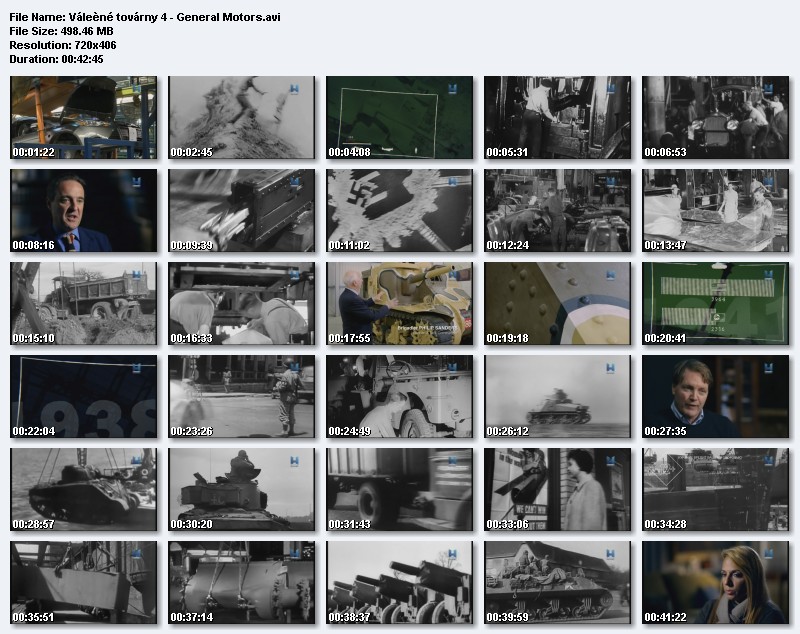
Task: Click the Resolution 720x406 text
Action: (63, 45)
